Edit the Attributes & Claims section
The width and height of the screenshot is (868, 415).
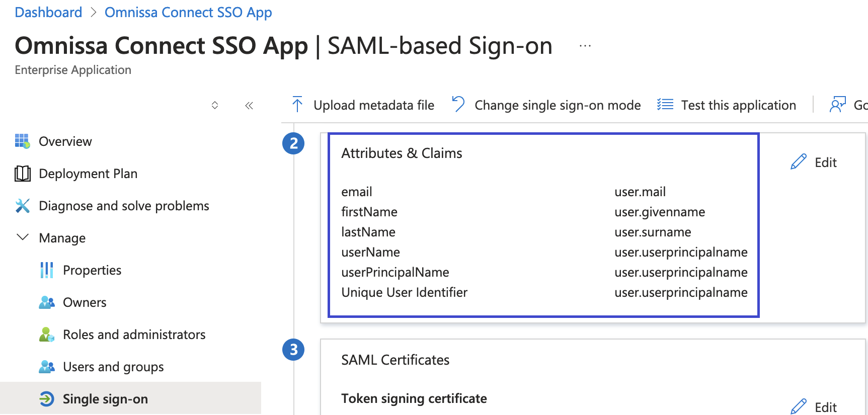pyautogui.click(x=814, y=162)
